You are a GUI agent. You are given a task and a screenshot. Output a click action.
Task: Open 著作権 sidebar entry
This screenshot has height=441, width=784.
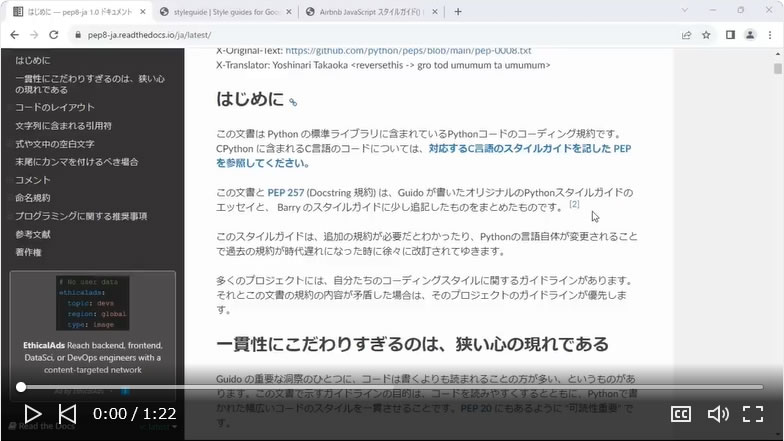pos(28,252)
